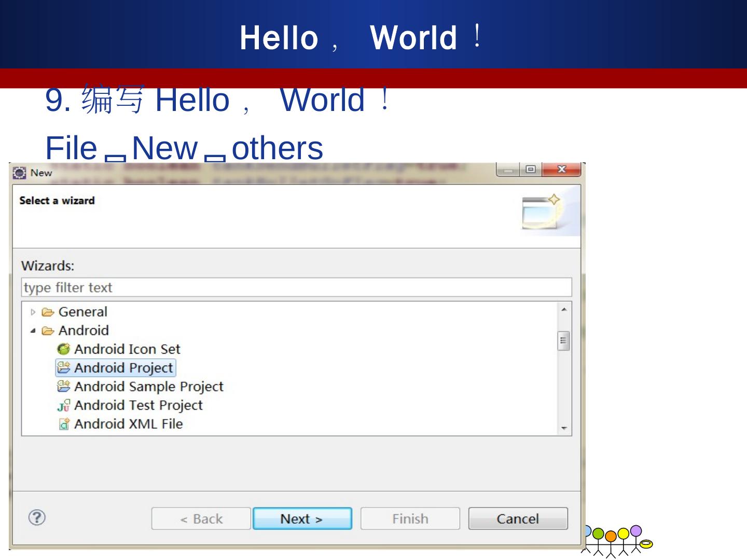Screen dimensions: 747x560
Task: Click the General folder icon
Action: pos(48,312)
